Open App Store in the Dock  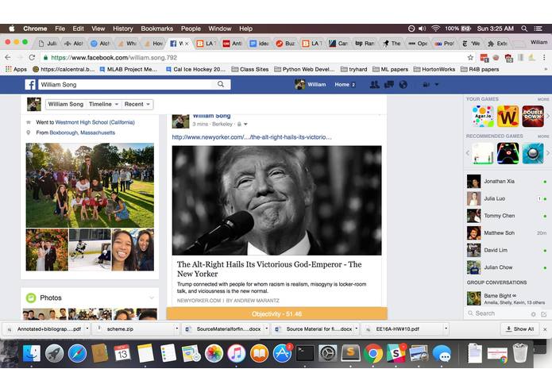click(x=282, y=353)
